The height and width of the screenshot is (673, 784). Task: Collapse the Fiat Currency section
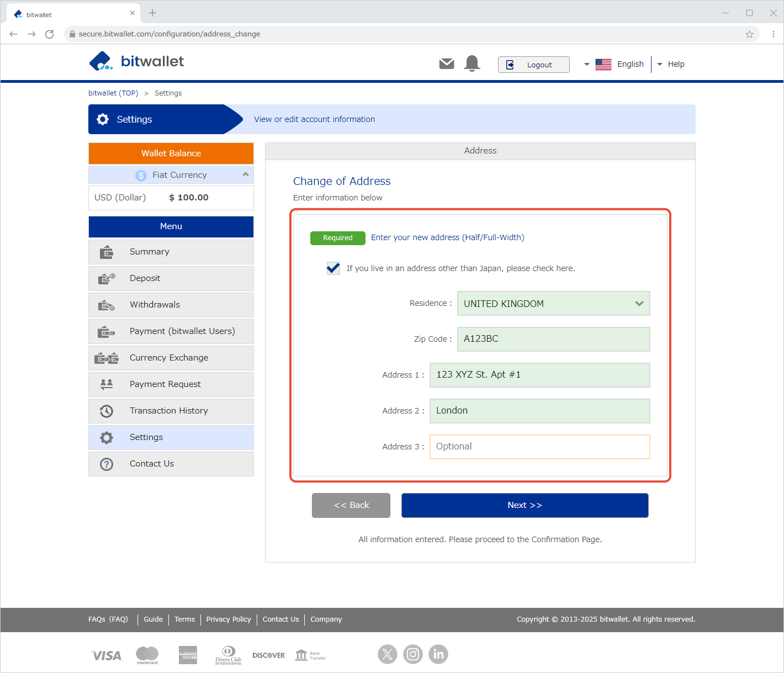click(246, 174)
